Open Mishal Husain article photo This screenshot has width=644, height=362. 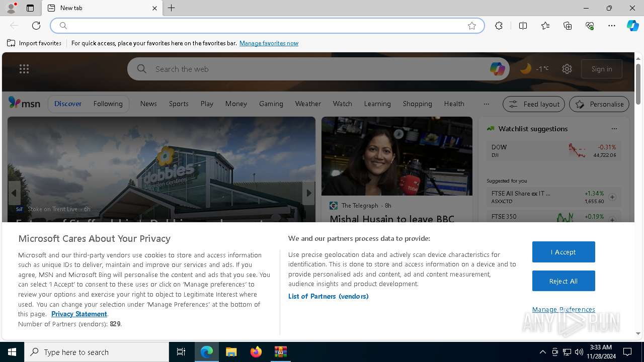point(396,156)
